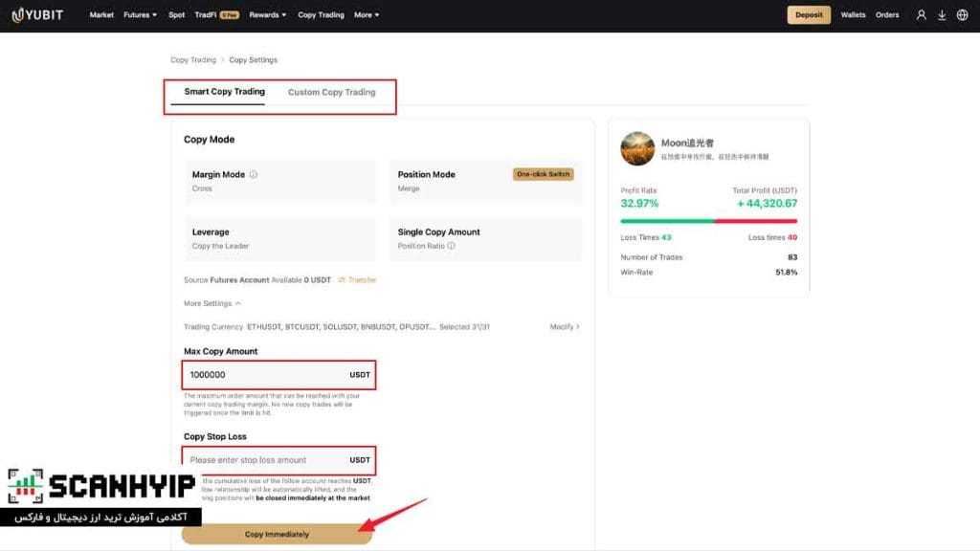This screenshot has width=980, height=551.
Task: Click the win/loss ratio progress bar
Action: tap(709, 221)
